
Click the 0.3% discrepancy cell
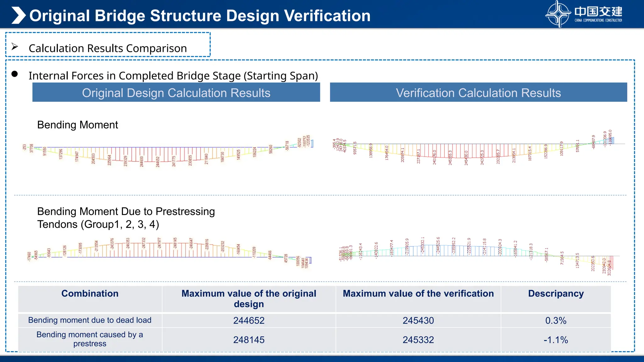coord(556,321)
